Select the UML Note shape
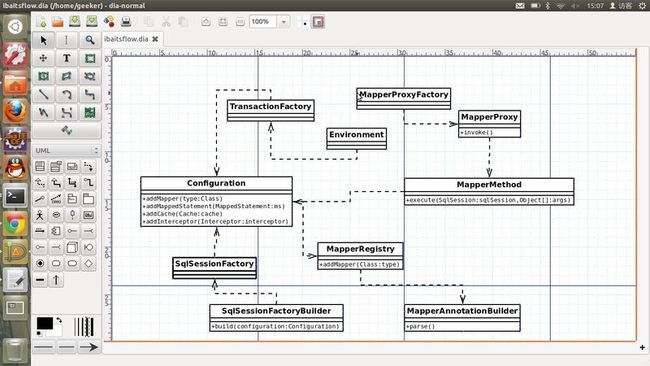 click(x=72, y=167)
